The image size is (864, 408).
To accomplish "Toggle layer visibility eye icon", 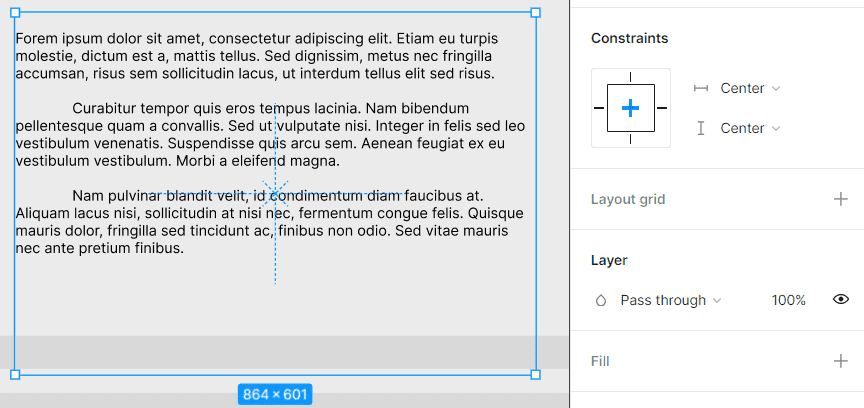I will (840, 299).
